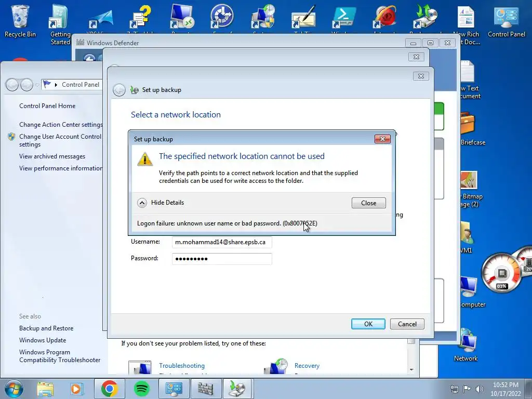The height and width of the screenshot is (399, 532).
Task: Open View archived messages link
Action: click(x=52, y=156)
